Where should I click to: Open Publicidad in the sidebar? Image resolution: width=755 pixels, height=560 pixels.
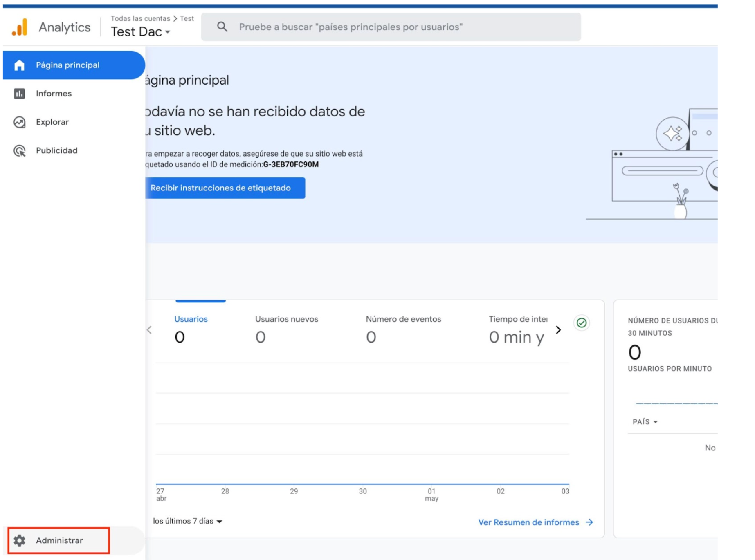click(74, 151)
